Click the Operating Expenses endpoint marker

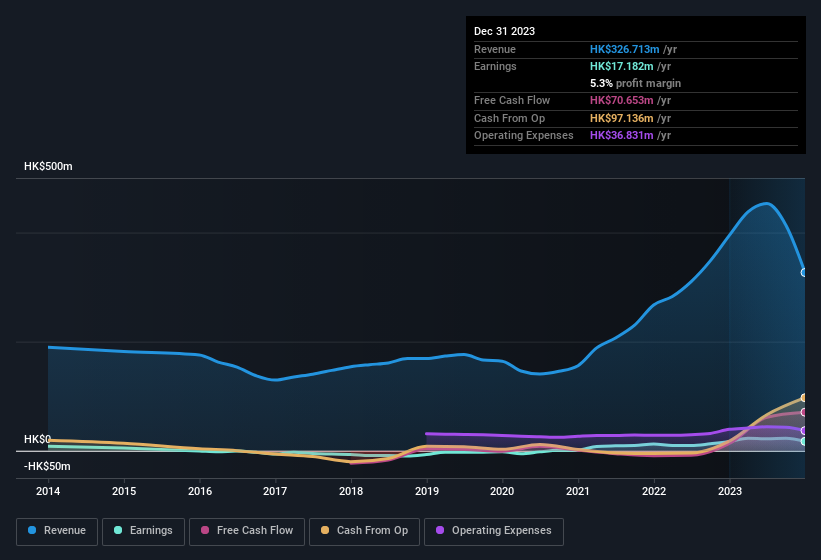804,431
